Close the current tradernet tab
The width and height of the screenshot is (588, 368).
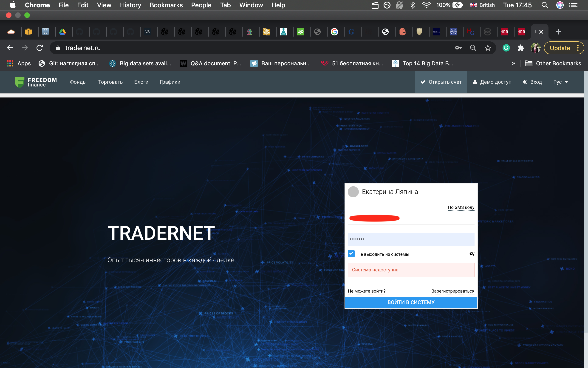click(x=541, y=32)
